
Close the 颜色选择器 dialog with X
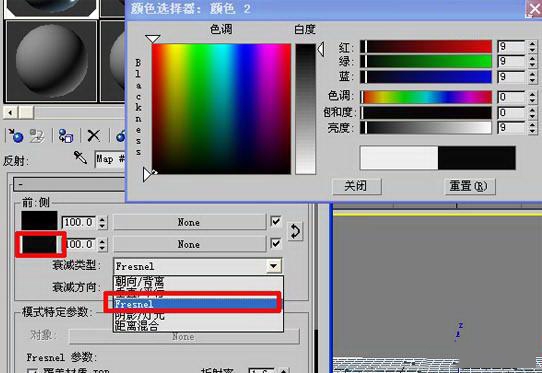click(x=534, y=8)
